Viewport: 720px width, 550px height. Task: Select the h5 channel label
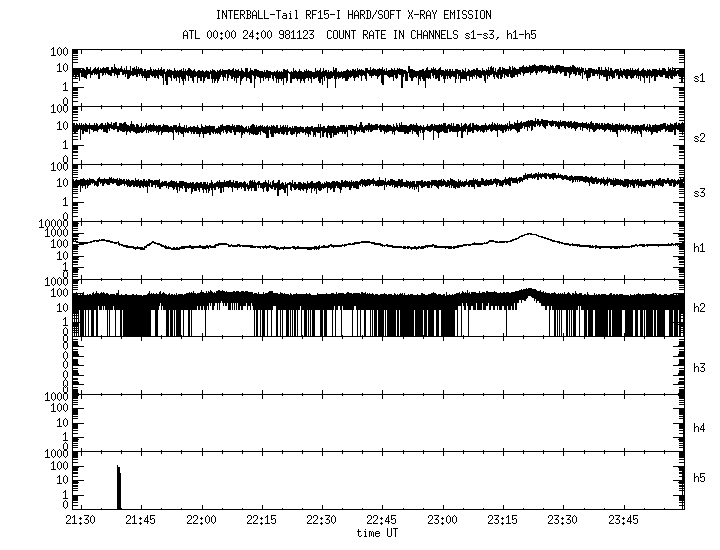(699, 477)
